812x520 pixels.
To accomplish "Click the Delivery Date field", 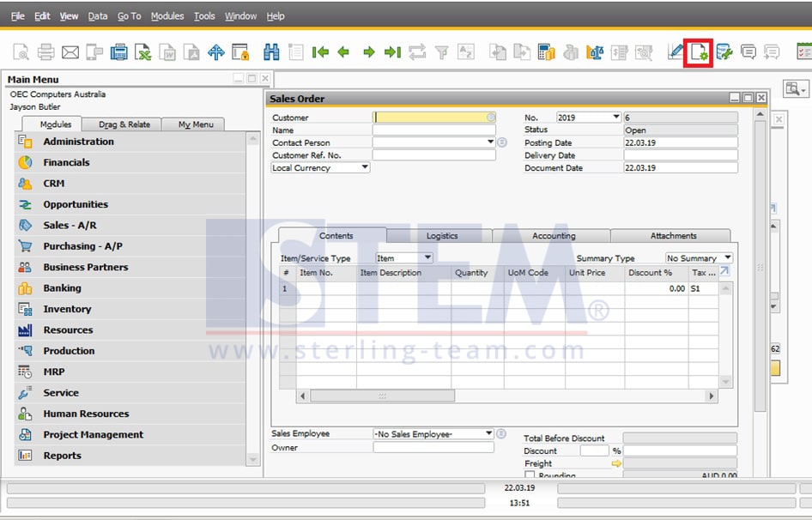I will point(681,154).
